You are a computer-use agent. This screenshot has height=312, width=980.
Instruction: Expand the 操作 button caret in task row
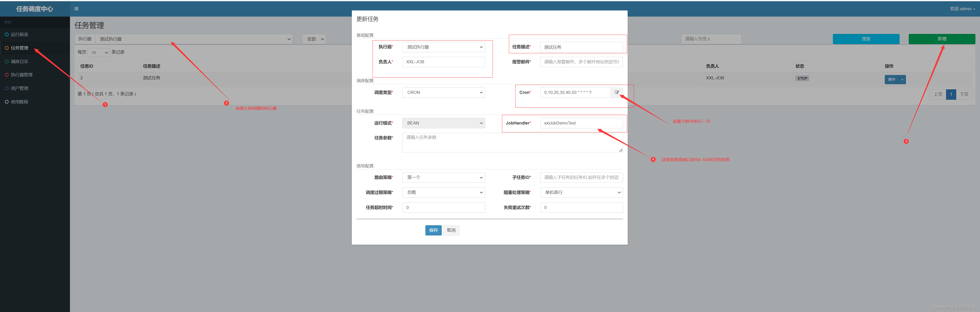click(902, 79)
